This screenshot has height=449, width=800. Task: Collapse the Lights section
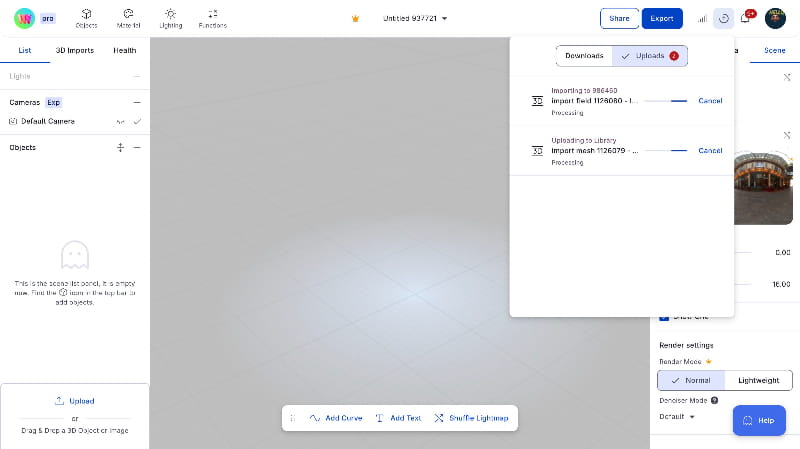(x=137, y=76)
